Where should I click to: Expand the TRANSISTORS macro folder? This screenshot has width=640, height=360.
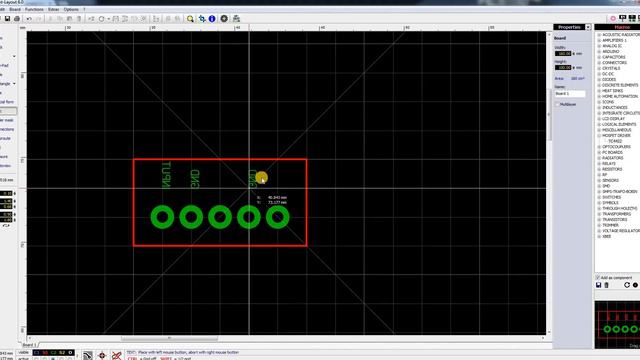coord(599,220)
